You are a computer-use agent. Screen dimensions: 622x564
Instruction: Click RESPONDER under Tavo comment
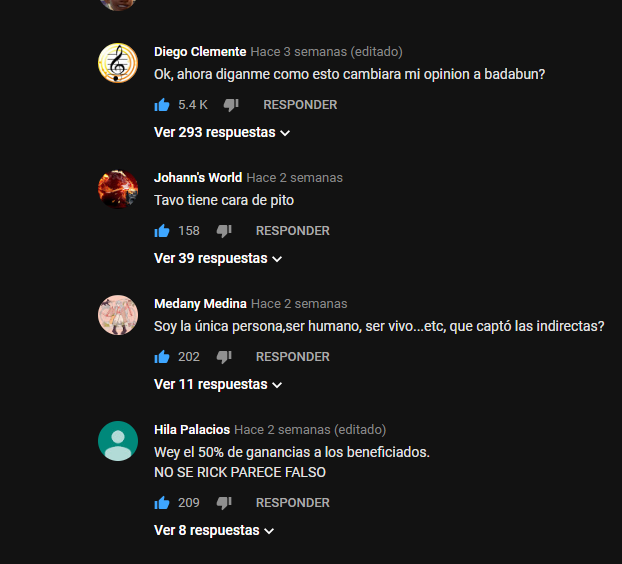point(293,231)
